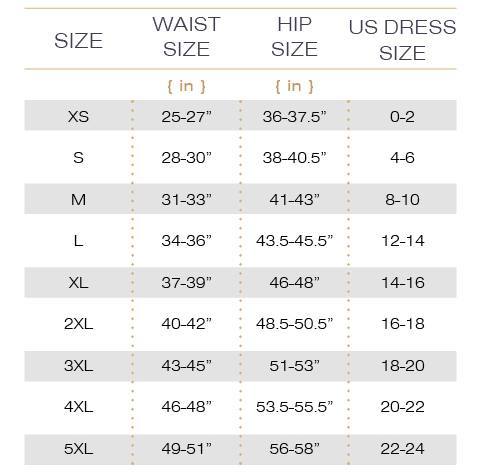Click the waist value 31-33”
This screenshot has width=482, height=472.
click(186, 199)
